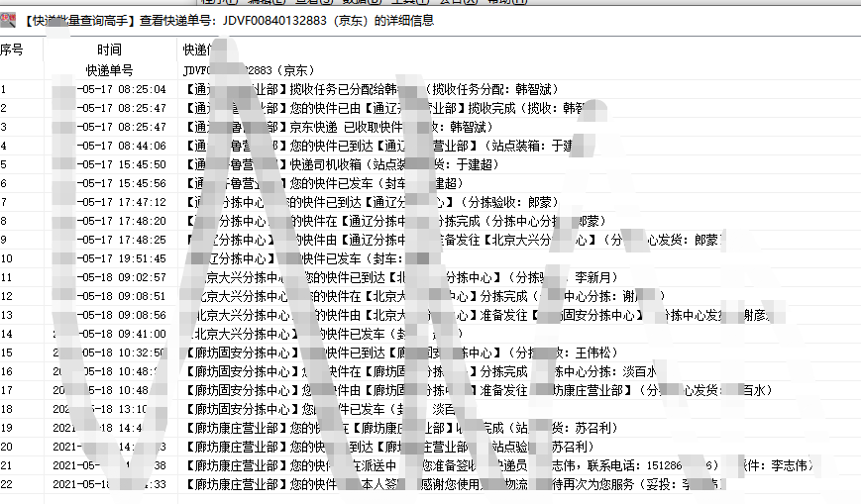Click sequence number 8
The width and height of the screenshot is (861, 504).
4,221
